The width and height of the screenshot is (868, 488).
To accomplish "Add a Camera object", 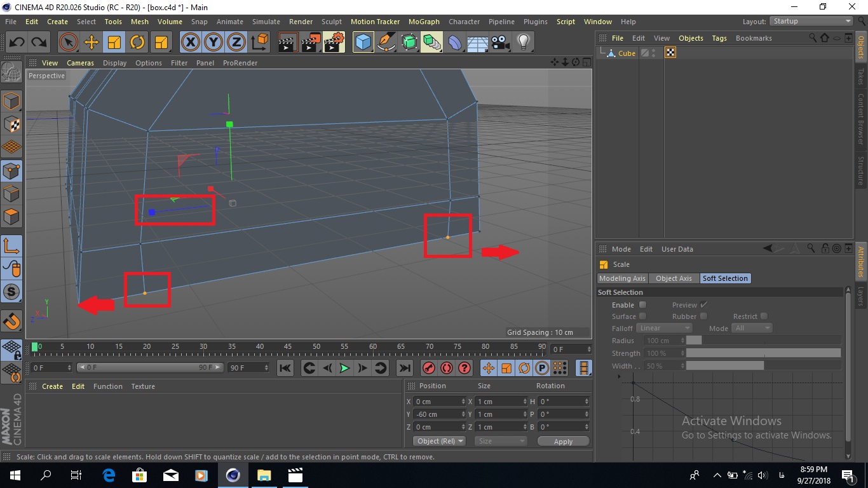I will coord(501,43).
